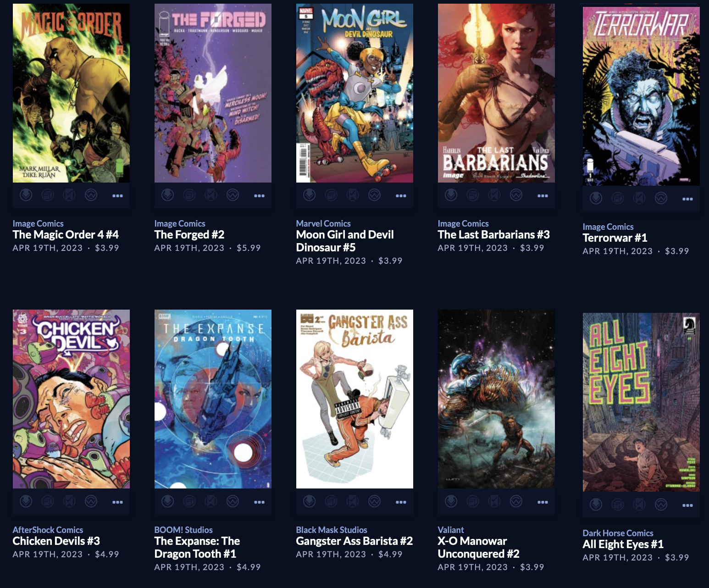Click the pull arrow icon under Terrorwar #1
Image resolution: width=709 pixels, height=588 pixels.
point(596,199)
